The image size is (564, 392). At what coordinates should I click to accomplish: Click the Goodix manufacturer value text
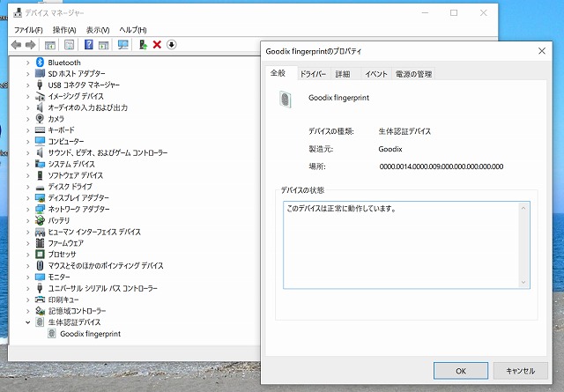pyautogui.click(x=390, y=149)
